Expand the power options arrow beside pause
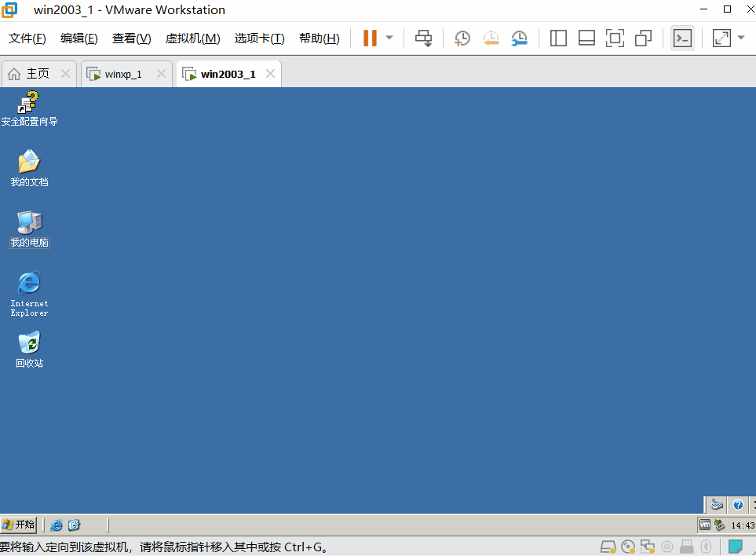Image resolution: width=756 pixels, height=556 pixels. 389,38
